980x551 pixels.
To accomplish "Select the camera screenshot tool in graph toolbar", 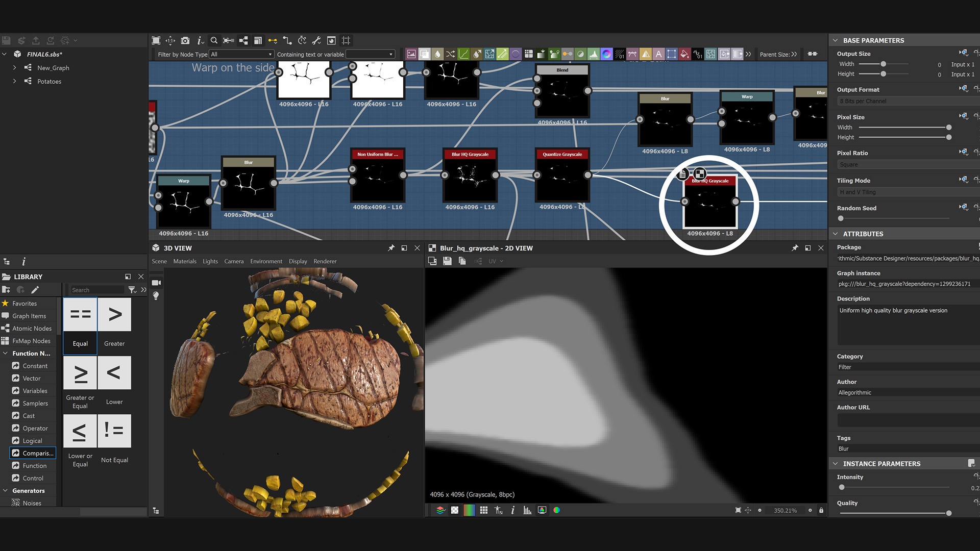I will pos(185,40).
